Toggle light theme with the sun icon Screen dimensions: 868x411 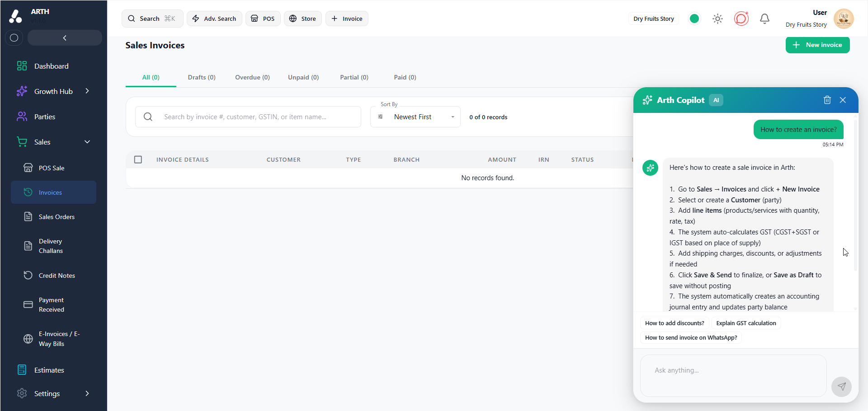pos(717,19)
